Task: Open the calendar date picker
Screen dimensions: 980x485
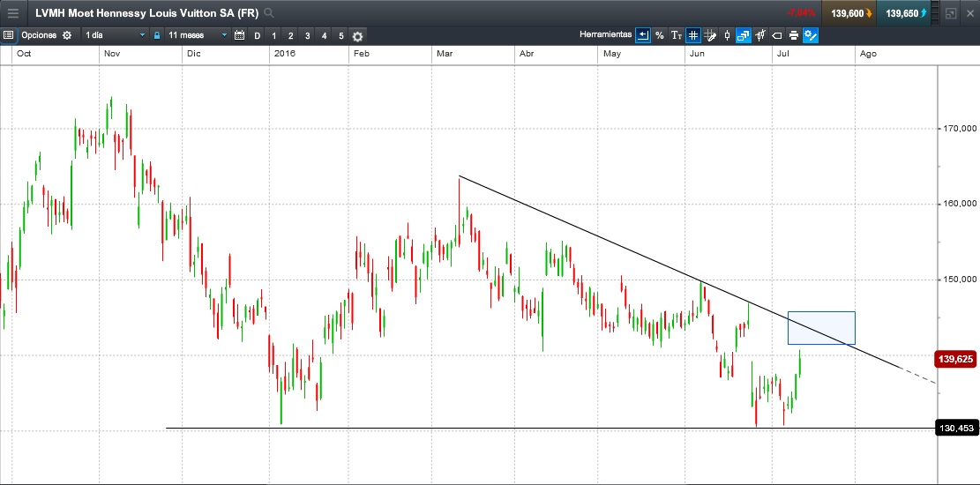Action: pyautogui.click(x=239, y=36)
